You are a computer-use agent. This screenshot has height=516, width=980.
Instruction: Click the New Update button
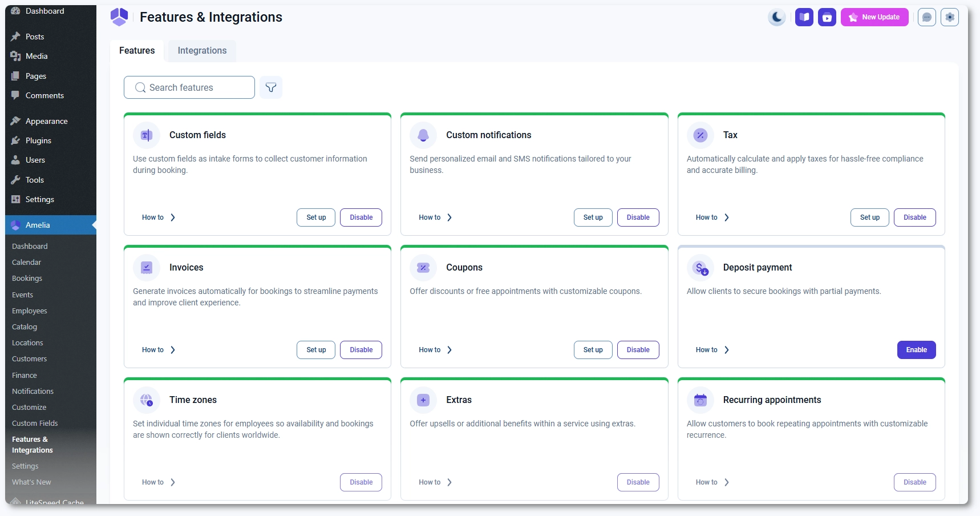pyautogui.click(x=874, y=17)
